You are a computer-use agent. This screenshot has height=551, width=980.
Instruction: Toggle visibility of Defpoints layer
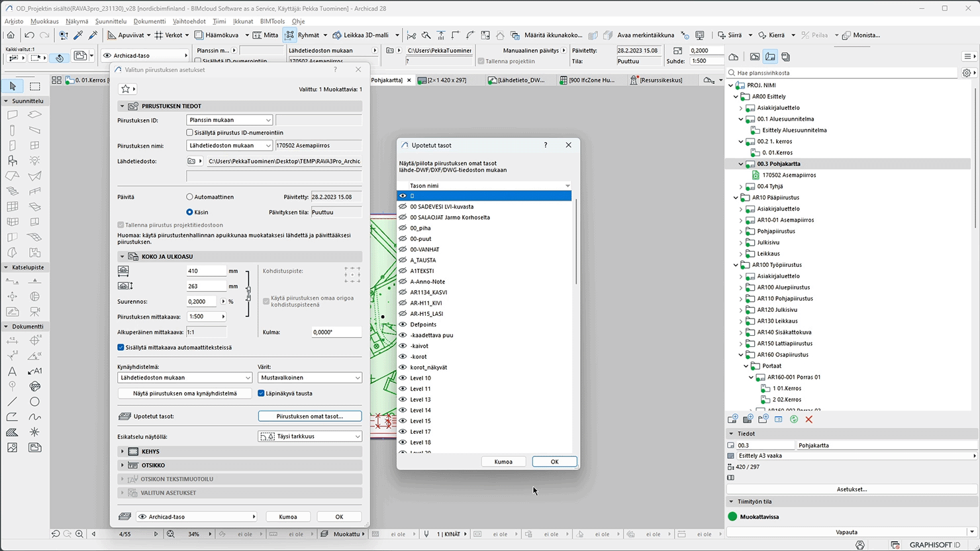(403, 325)
